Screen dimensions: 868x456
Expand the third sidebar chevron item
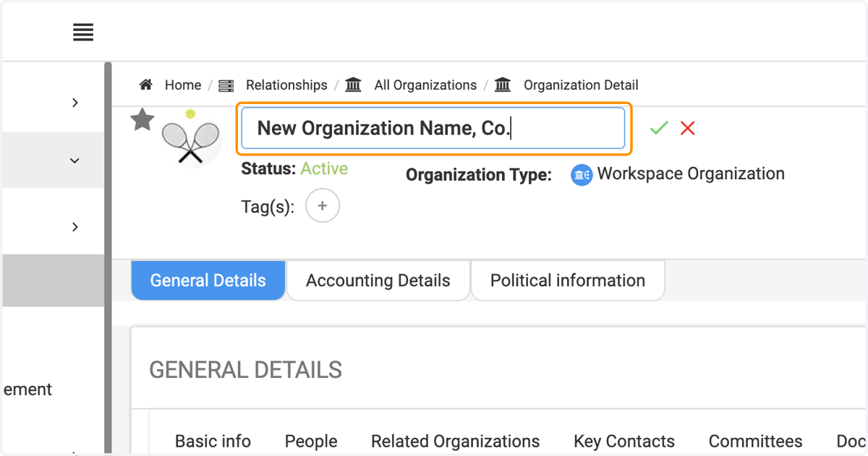[75, 227]
